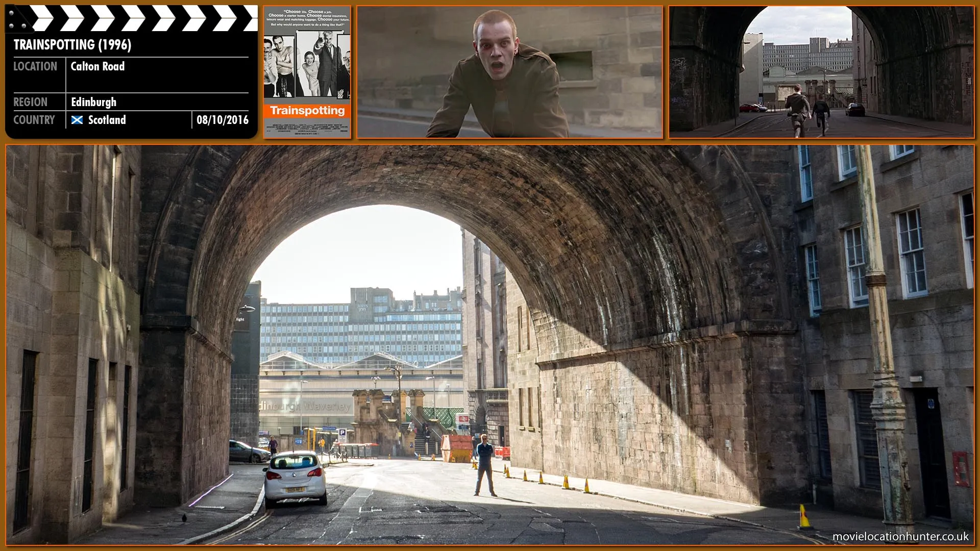Click the red fire alarm box on the wall
Screen dimensions: 980x551
tap(960, 468)
